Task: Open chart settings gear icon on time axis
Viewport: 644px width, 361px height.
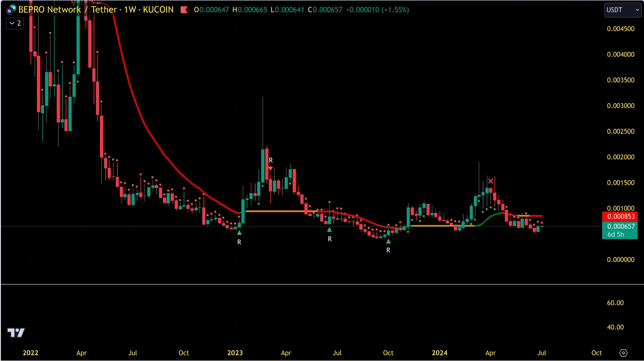Action: (623, 352)
